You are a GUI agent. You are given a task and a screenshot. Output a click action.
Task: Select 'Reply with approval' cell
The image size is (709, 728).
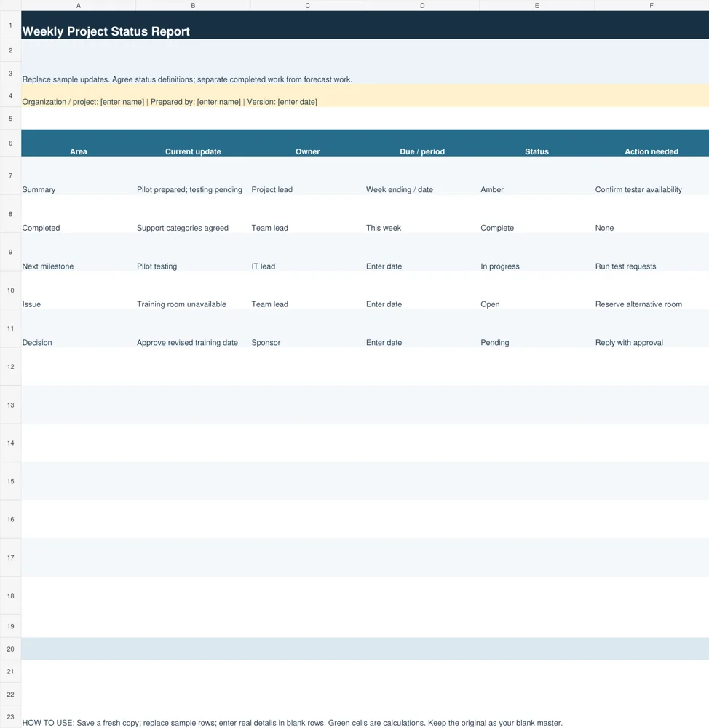pos(651,328)
